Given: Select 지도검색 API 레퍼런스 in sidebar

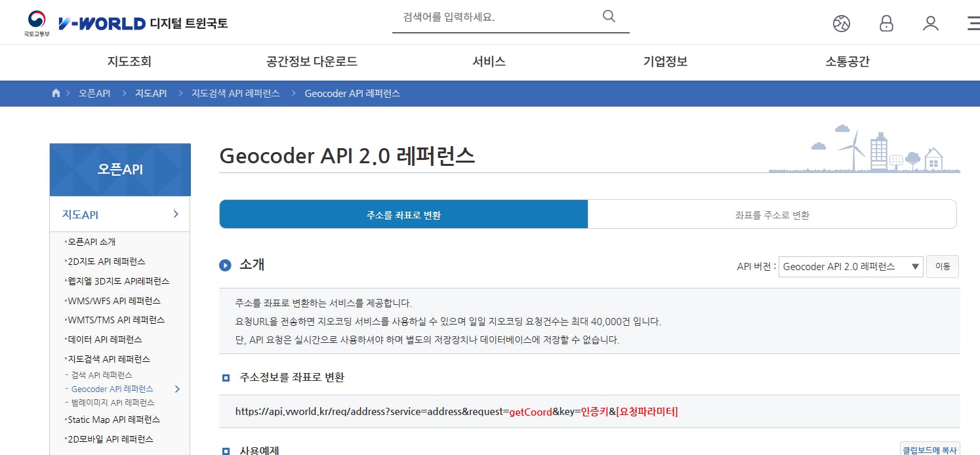Looking at the screenshot, I should (108, 359).
